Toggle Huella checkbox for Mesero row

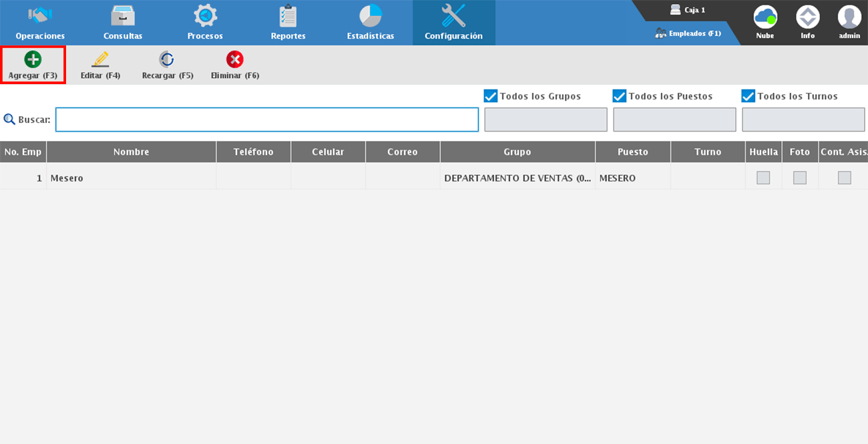click(763, 178)
